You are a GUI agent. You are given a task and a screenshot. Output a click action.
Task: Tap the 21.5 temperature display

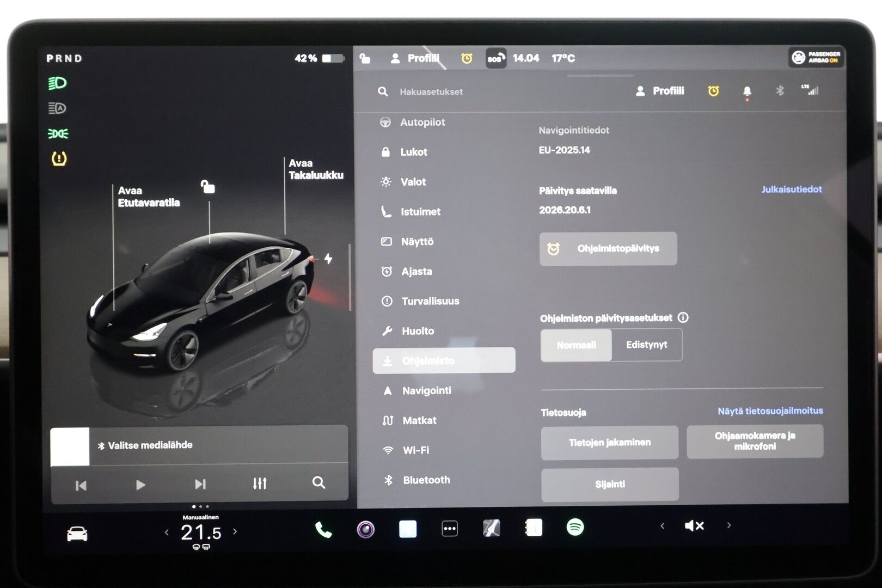tap(201, 532)
